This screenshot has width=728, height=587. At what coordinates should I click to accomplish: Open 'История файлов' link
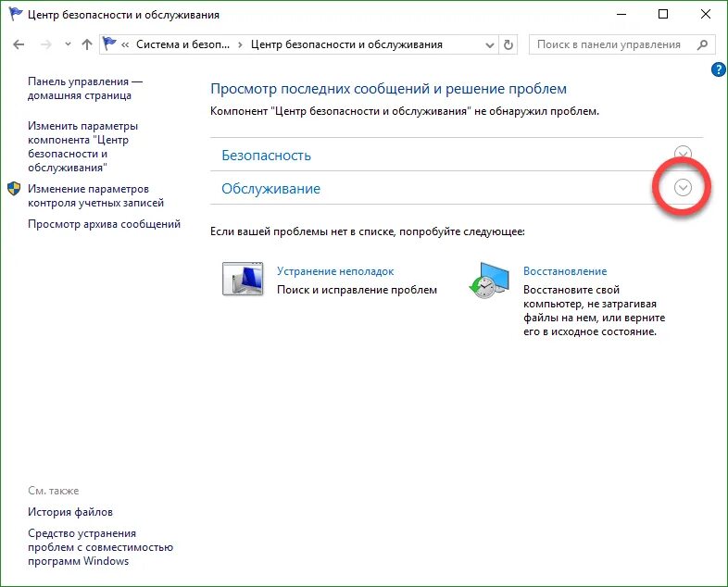tap(70, 512)
